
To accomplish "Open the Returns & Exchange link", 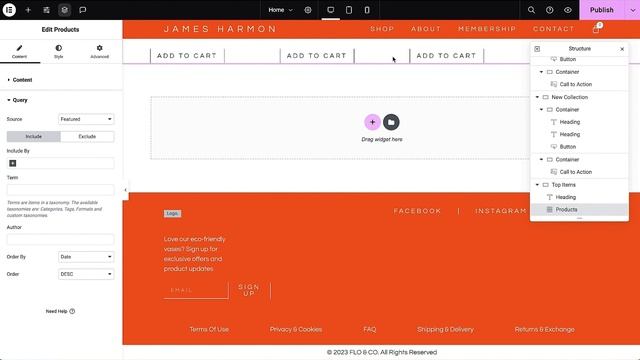I will pos(544,329).
